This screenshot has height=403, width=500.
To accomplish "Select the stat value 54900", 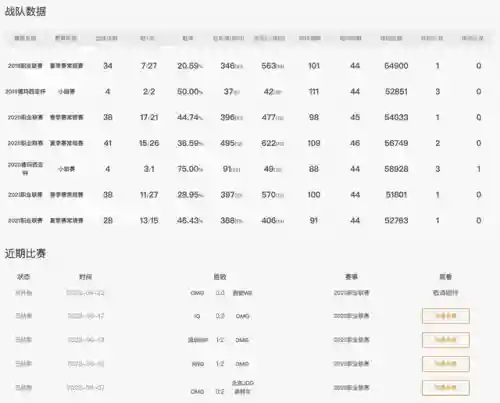I will click(x=396, y=66).
